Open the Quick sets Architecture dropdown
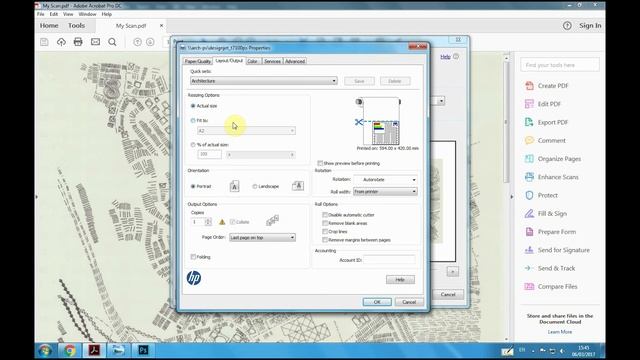The image size is (640, 360). point(264,81)
